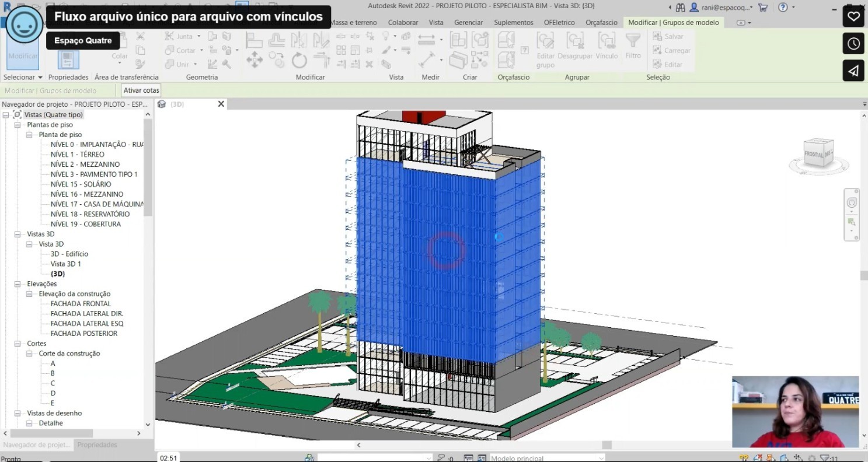The width and height of the screenshot is (868, 462).
Task: Close the {3D} view tab
Action: click(221, 104)
